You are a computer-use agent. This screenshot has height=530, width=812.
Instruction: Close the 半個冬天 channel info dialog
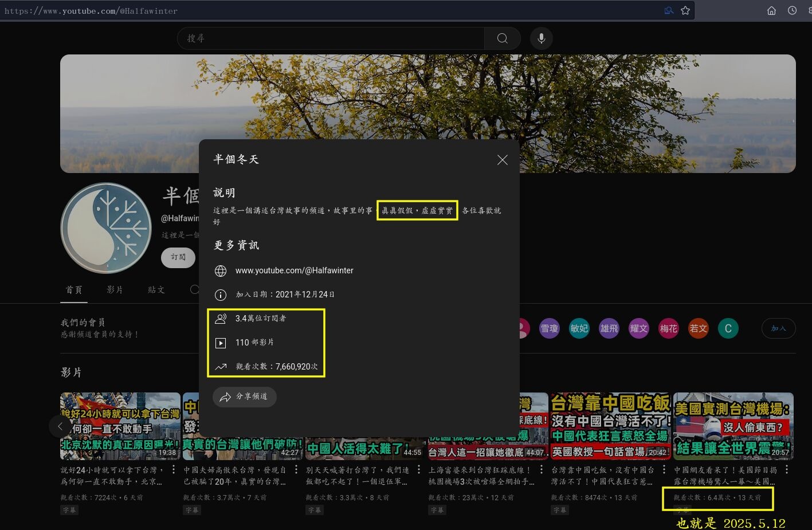pos(503,160)
